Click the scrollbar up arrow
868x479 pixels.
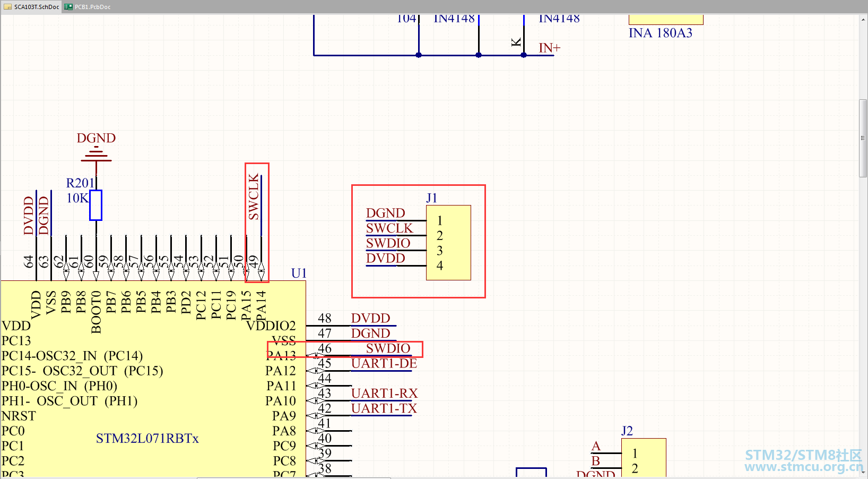[863, 19]
